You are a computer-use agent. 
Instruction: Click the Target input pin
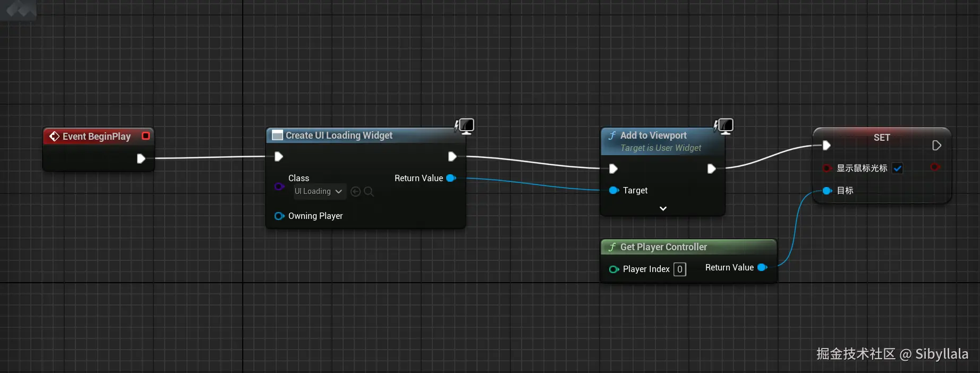coord(614,190)
